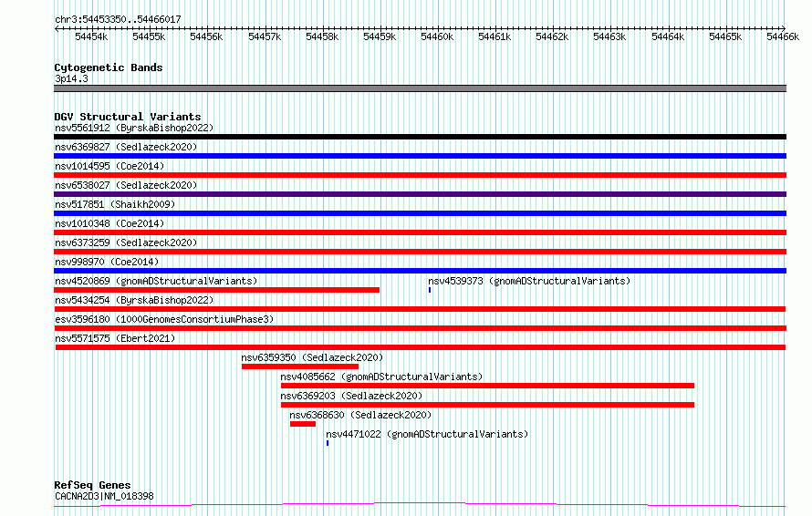Click the gray 3p14.3 cytogenetic band bar

(420, 88)
